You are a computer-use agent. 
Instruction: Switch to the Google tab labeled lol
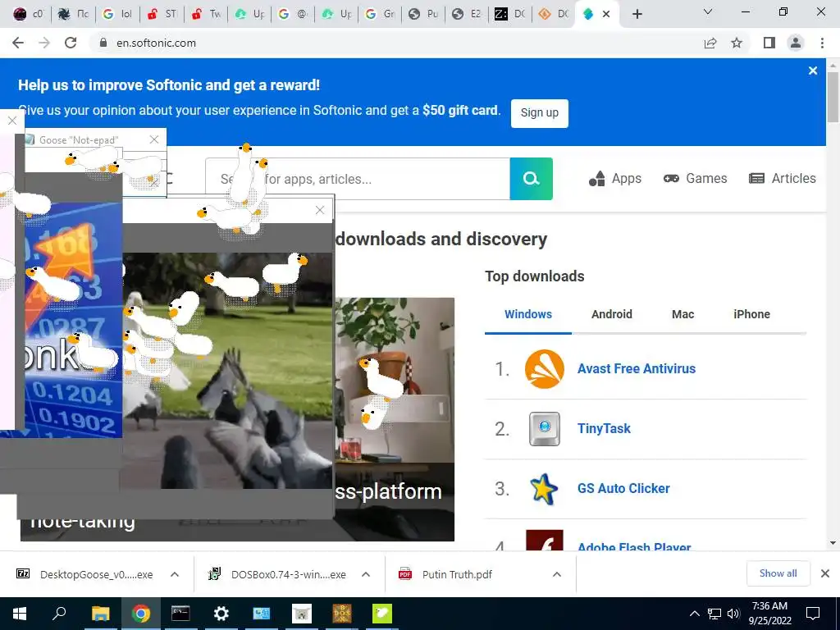(118, 14)
